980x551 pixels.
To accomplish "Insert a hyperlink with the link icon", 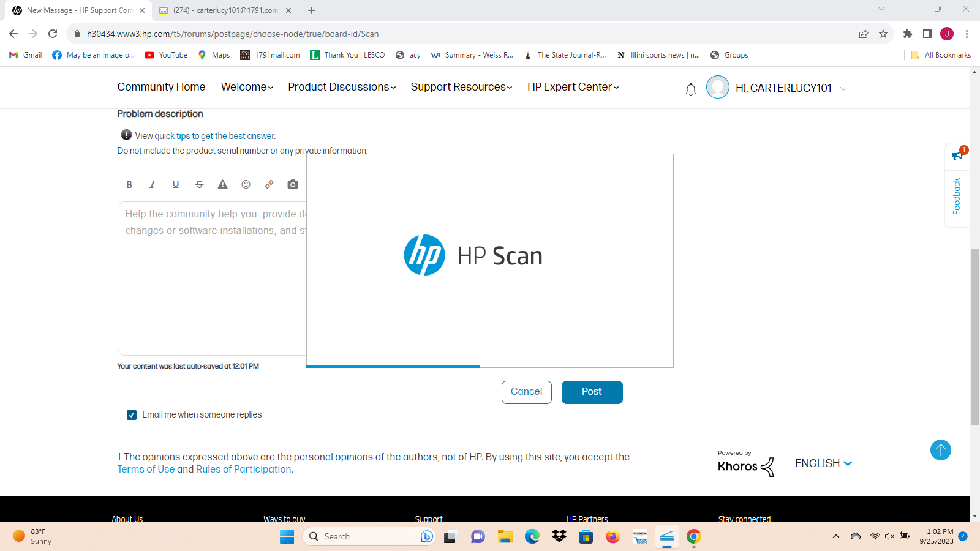I will click(x=269, y=184).
